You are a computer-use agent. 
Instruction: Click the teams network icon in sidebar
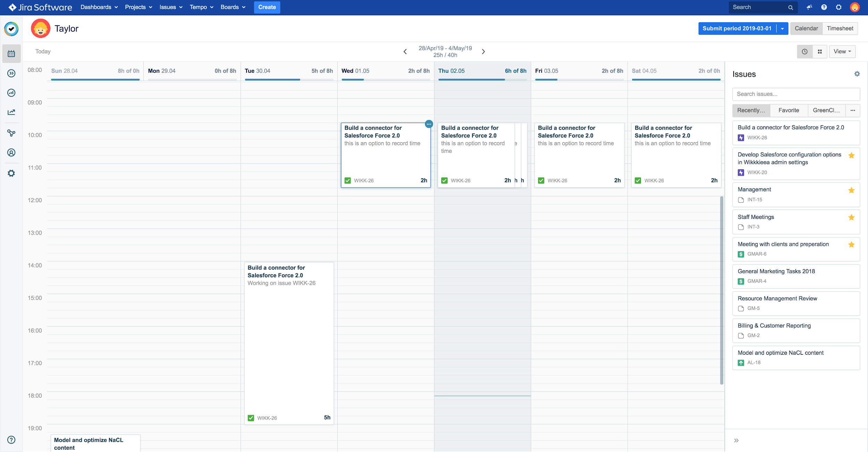(11, 133)
